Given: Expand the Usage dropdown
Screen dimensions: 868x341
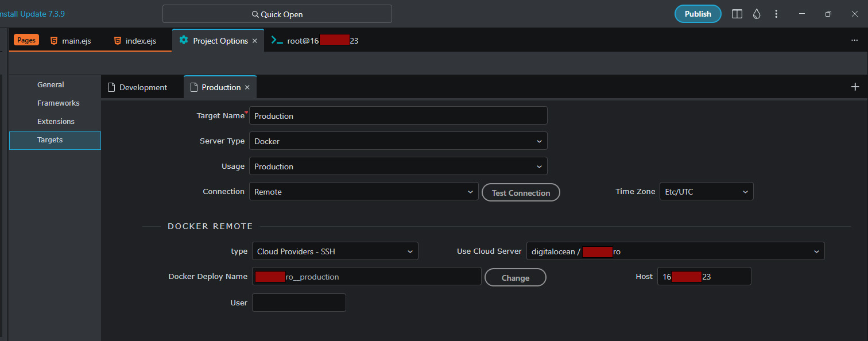Looking at the screenshot, I should pyautogui.click(x=398, y=166).
